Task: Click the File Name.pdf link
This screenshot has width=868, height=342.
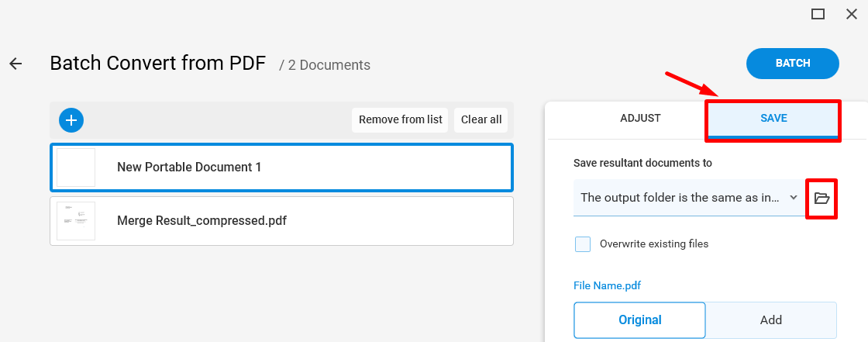Action: [x=608, y=286]
